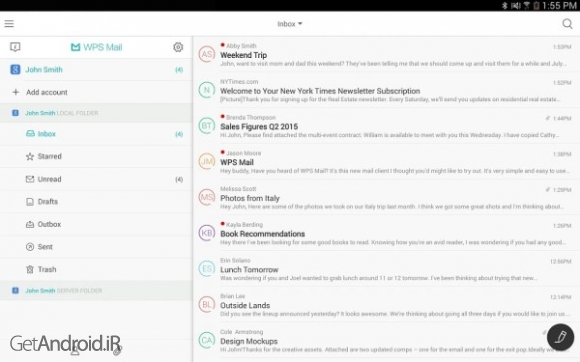
Task: Tap the 1:55 PM clock in status bar
Action: tap(559, 6)
